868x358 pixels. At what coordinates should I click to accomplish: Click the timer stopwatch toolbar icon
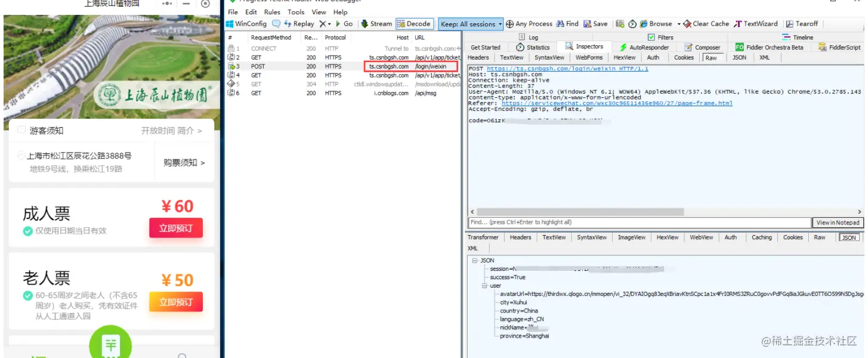[632, 24]
